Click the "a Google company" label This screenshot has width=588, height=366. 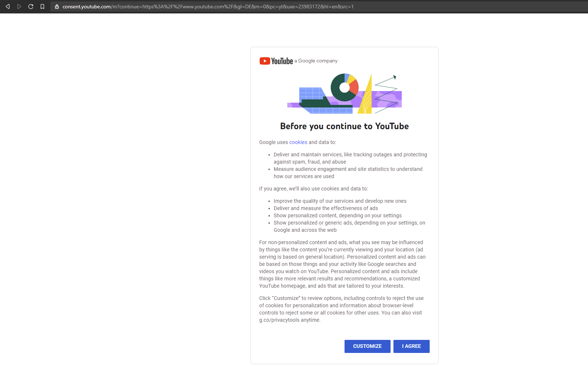pyautogui.click(x=316, y=61)
